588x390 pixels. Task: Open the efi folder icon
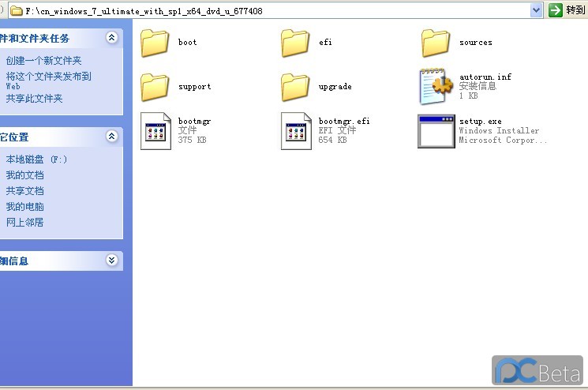click(295, 43)
